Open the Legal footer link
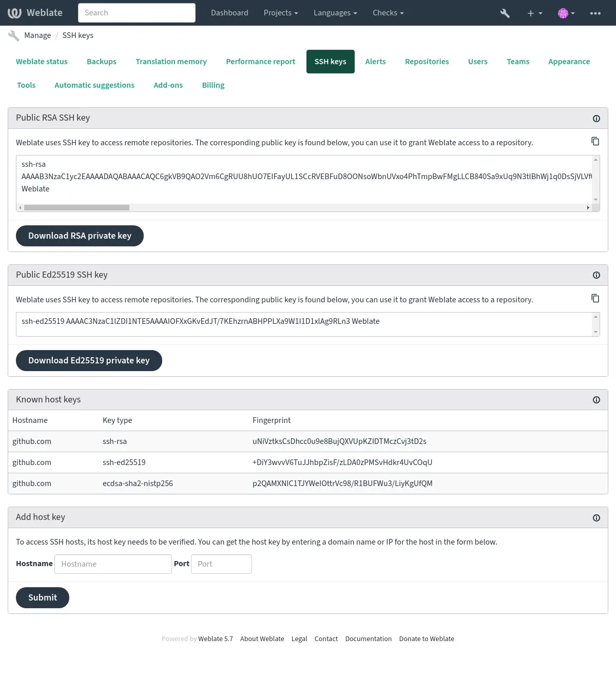Screen dimensions: 616x696 pos(299,639)
